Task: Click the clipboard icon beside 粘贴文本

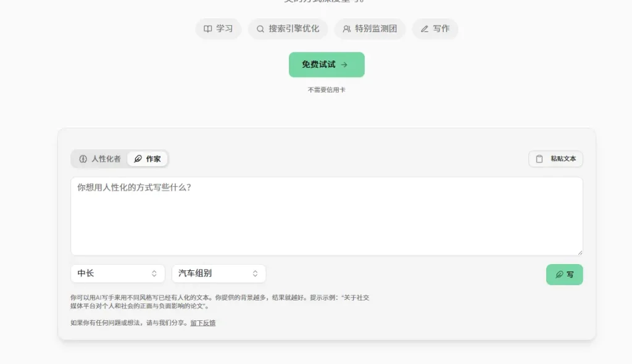Action: pyautogui.click(x=539, y=159)
